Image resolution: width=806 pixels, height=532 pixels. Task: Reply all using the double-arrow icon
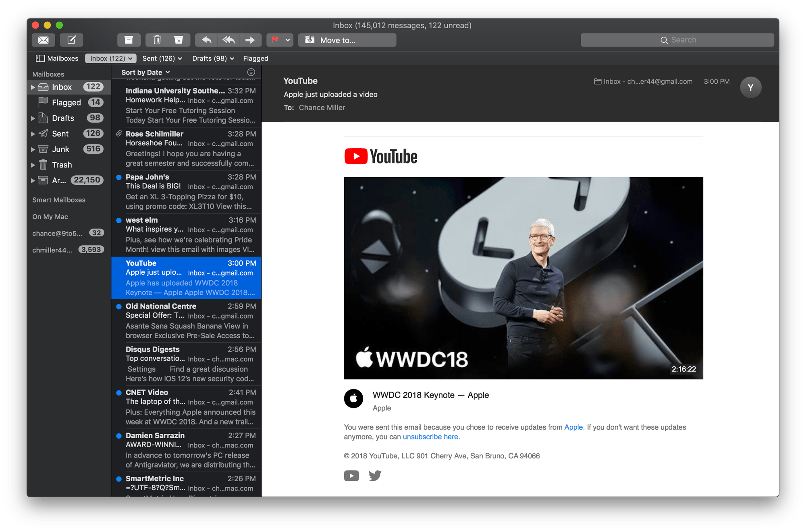(x=228, y=40)
